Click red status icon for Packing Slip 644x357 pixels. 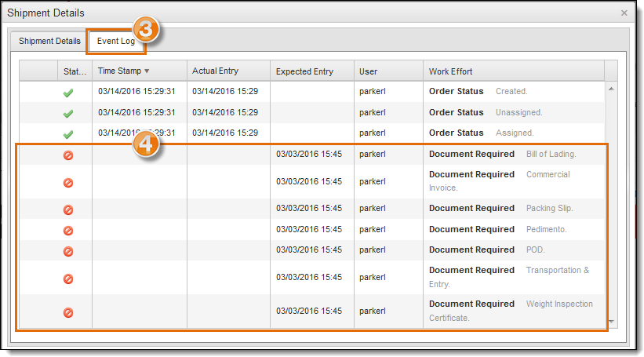click(68, 209)
